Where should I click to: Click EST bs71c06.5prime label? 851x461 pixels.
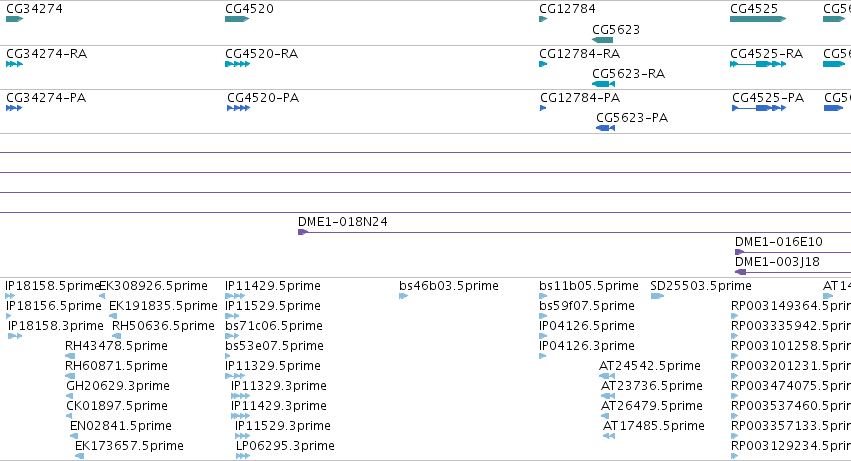pyautogui.click(x=274, y=326)
